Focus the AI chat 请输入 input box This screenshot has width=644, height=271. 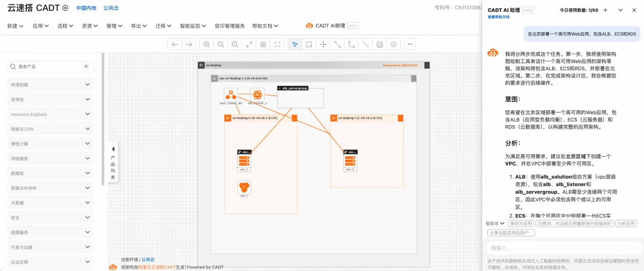(x=563, y=248)
